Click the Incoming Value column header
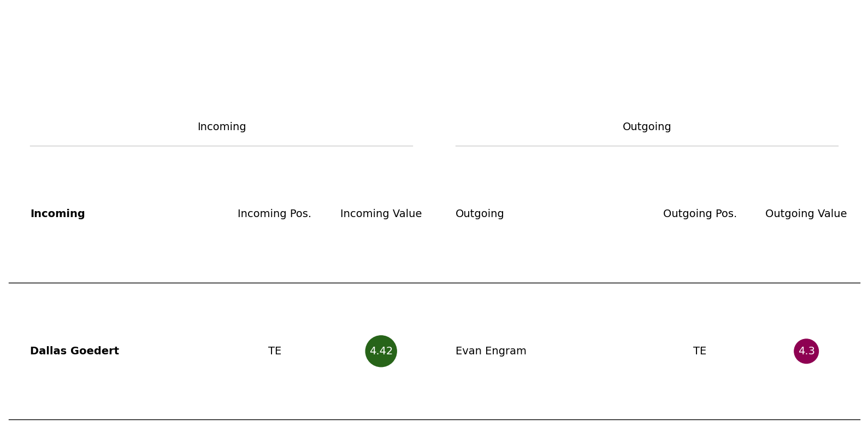The height and width of the screenshot is (432, 868). pyautogui.click(x=381, y=214)
